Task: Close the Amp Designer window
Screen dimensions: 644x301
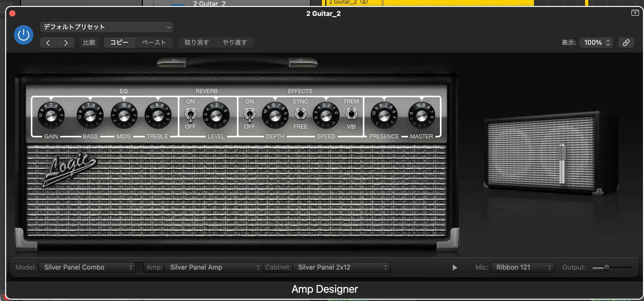Action: (12, 13)
